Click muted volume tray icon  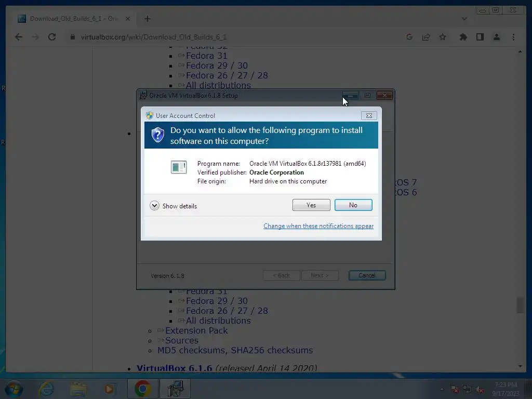(479, 389)
